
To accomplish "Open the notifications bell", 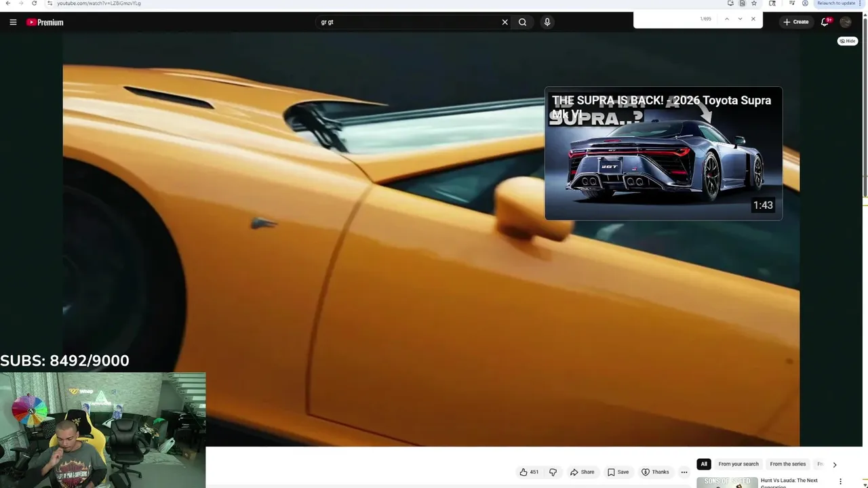I will tap(825, 22).
